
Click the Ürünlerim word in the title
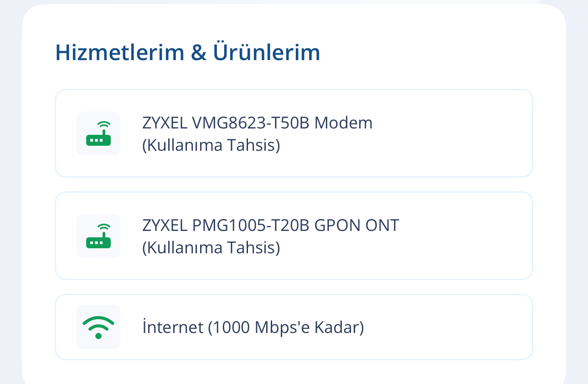[267, 53]
